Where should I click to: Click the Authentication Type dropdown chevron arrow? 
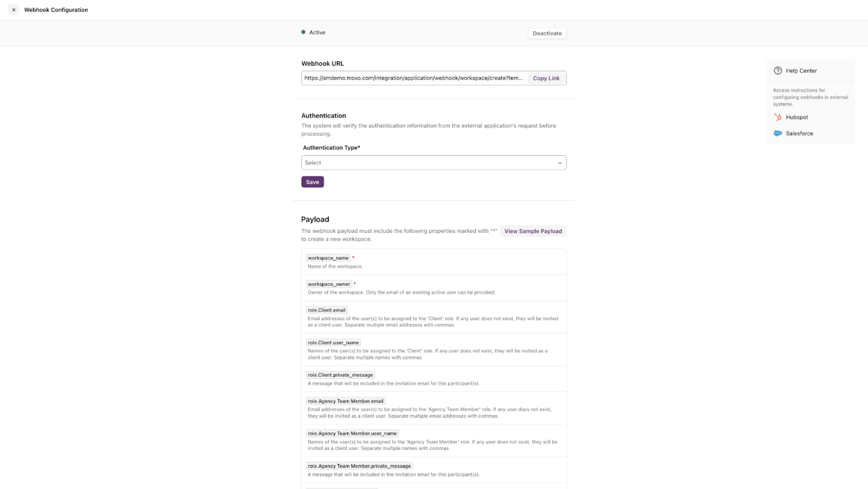pyautogui.click(x=560, y=163)
